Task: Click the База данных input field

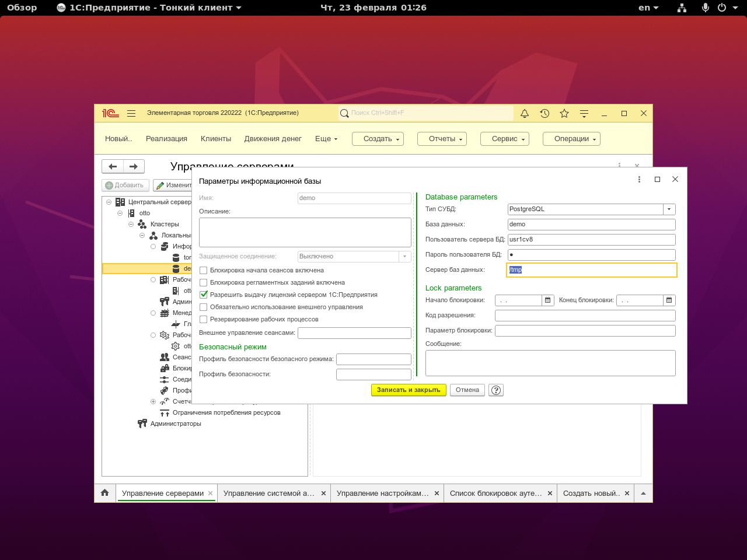Action: [x=592, y=225]
